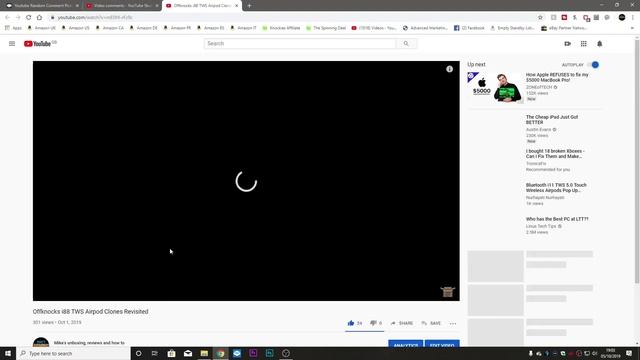Open the Mail app on the taskbar
This screenshot has height=360, width=640.
(x=188, y=353)
